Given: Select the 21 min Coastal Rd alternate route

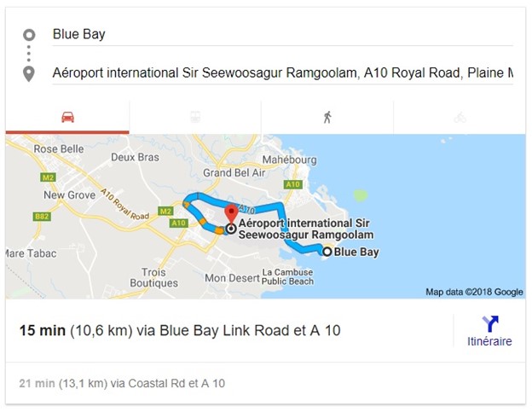Looking at the screenshot, I should pyautogui.click(x=122, y=383).
